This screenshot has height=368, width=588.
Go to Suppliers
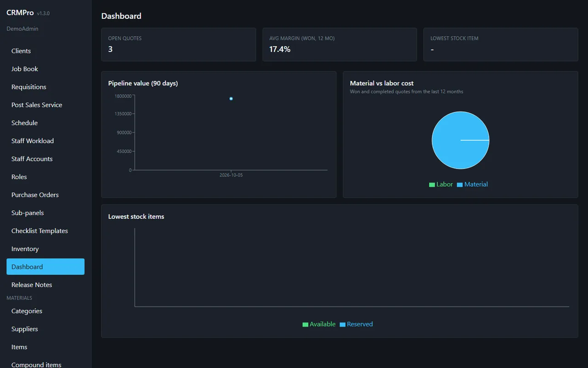coord(45,329)
